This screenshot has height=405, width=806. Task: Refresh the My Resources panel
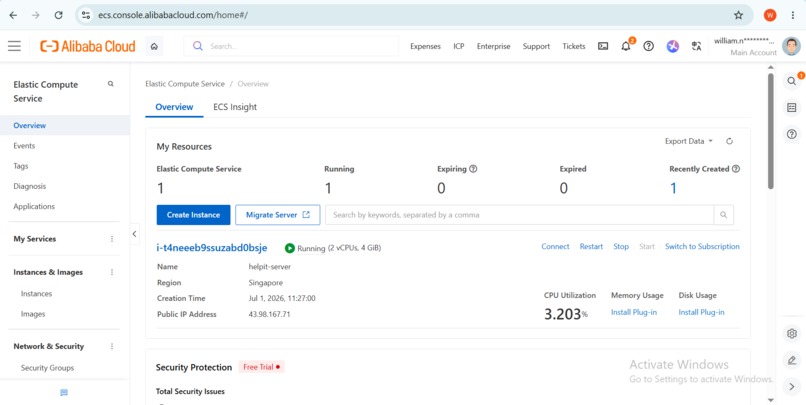[729, 141]
